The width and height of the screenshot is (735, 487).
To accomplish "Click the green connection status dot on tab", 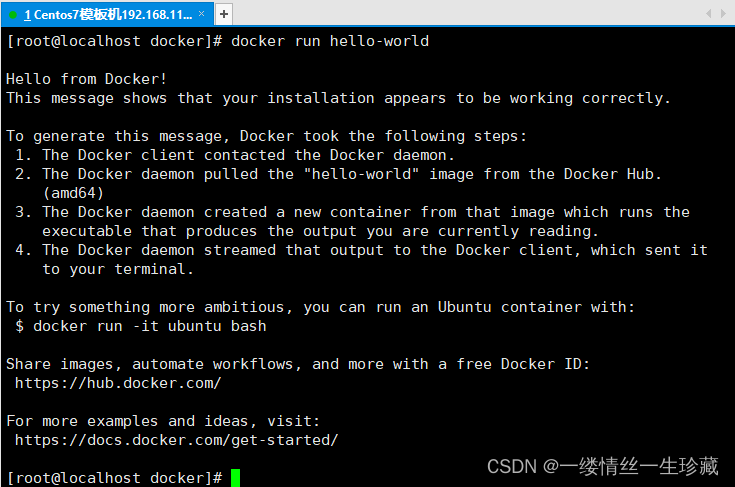I will coord(13,15).
